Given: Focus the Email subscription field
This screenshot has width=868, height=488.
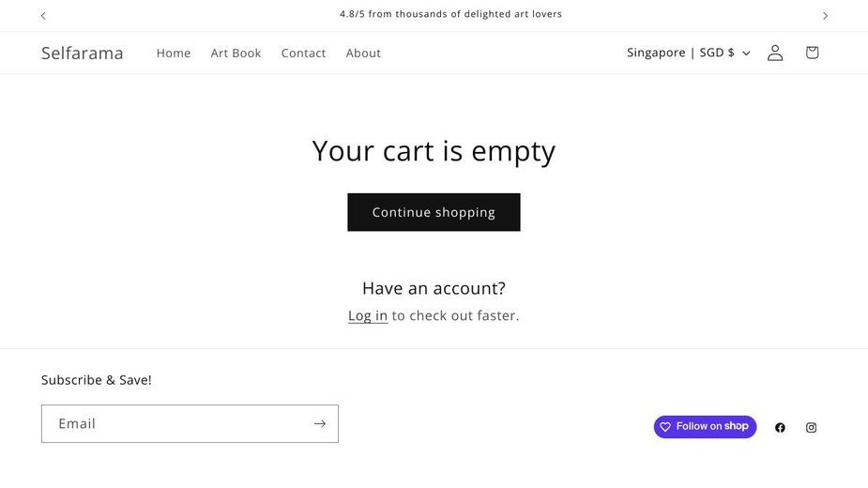Looking at the screenshot, I should click(190, 424).
